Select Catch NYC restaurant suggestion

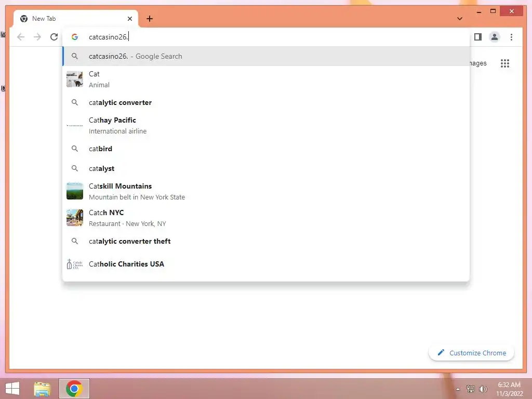[x=266, y=218]
